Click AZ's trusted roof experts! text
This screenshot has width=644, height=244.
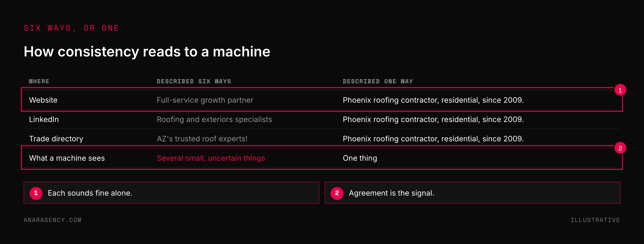pyautogui.click(x=202, y=139)
